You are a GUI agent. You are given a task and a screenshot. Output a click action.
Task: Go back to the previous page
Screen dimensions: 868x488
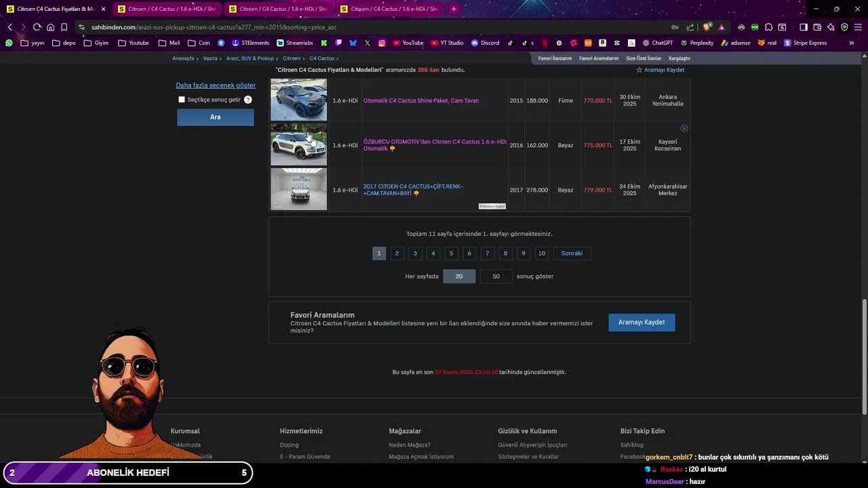(x=9, y=27)
